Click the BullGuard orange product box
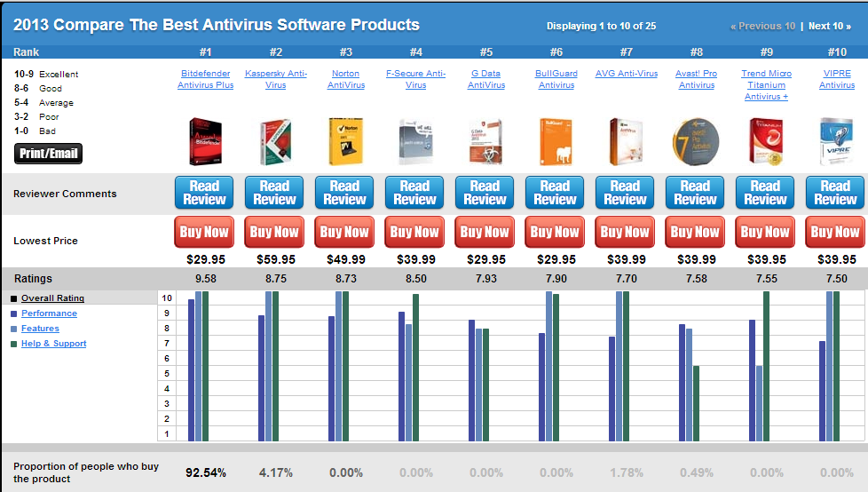Screen dimensions: 868x492 555,141
